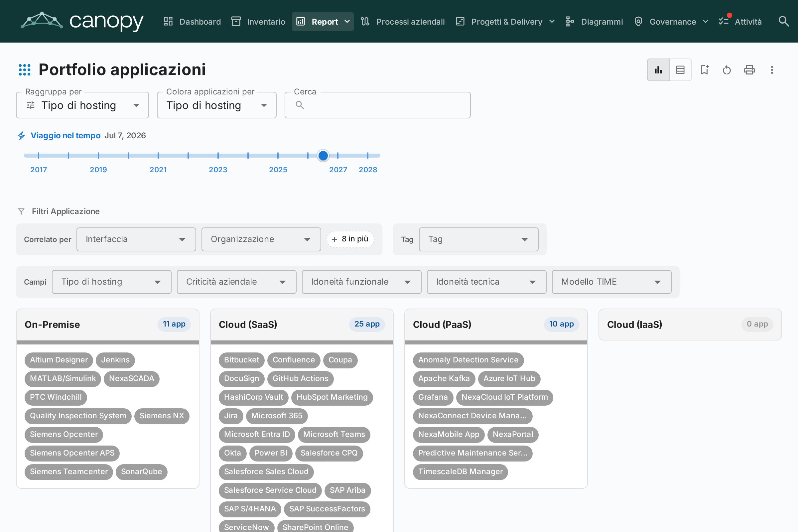This screenshot has width=798, height=532.
Task: Click the Diagrammi icon
Action: coord(570,21)
